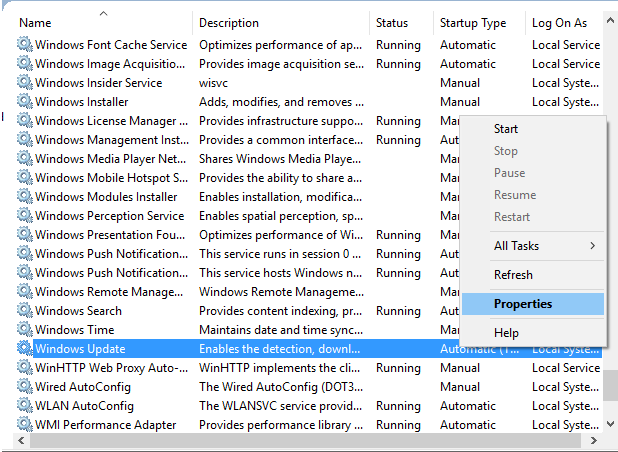Select the Windows Modules Installer name
618x452 pixels.
[x=106, y=197]
